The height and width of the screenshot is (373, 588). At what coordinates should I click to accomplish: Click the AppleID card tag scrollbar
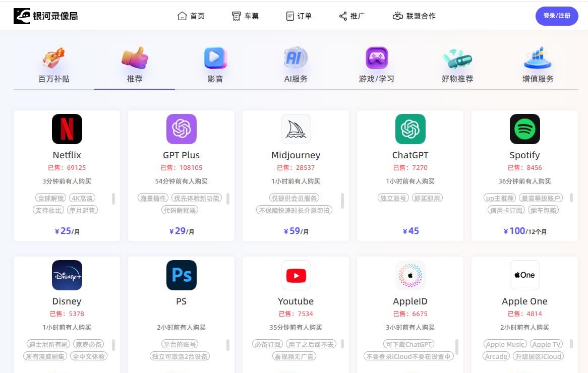point(457,347)
